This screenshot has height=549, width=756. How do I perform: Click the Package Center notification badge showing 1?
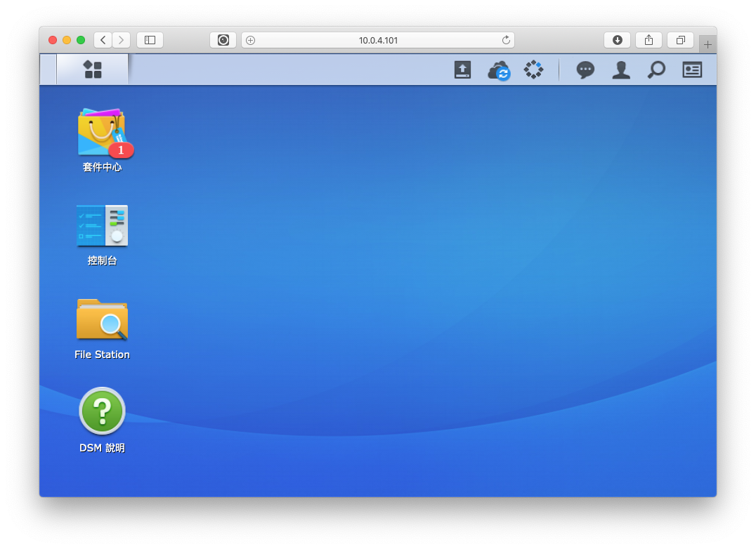click(x=121, y=150)
